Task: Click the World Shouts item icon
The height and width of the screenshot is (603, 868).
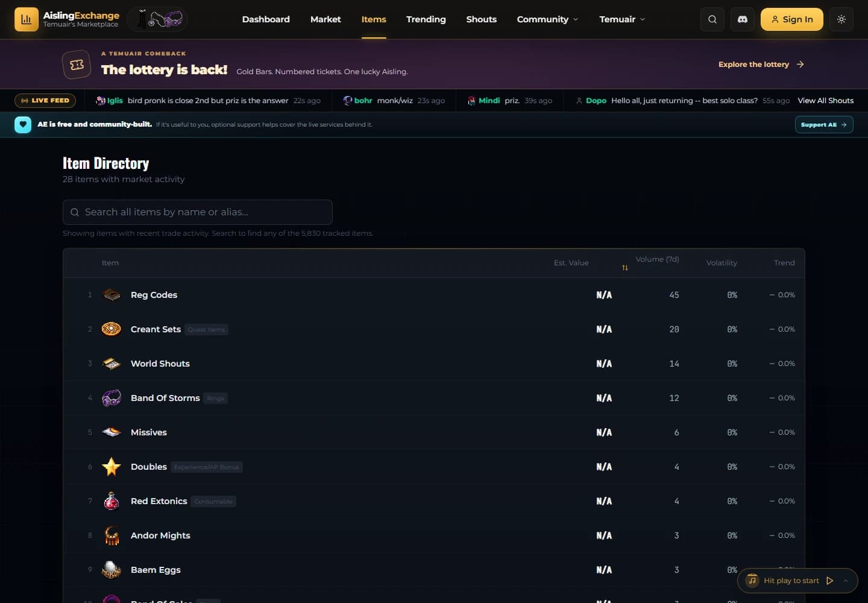Action: tap(112, 364)
